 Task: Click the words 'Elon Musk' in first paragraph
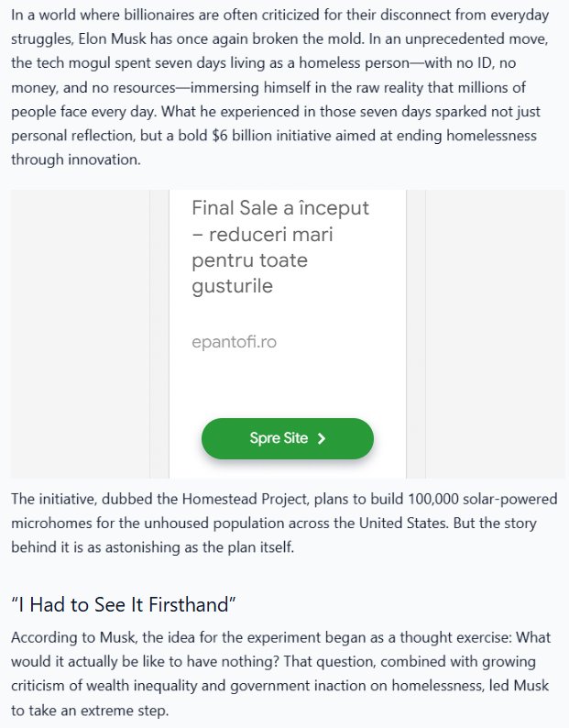tap(113, 39)
